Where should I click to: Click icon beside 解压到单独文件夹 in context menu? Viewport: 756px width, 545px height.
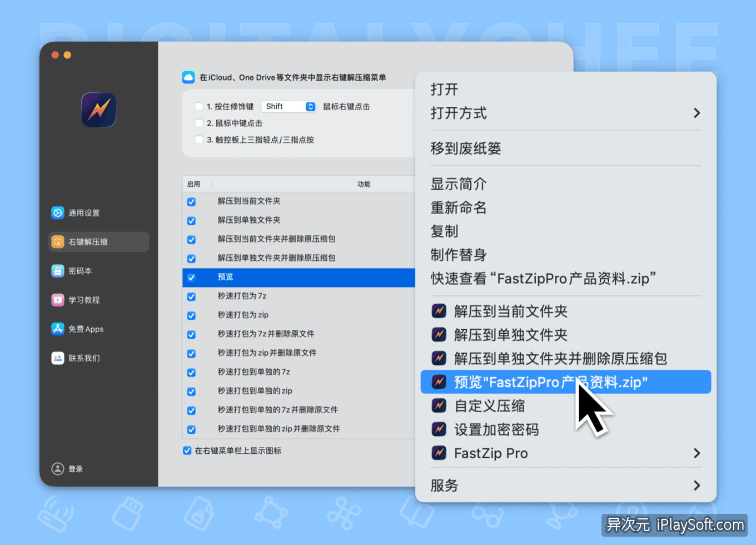pos(439,334)
